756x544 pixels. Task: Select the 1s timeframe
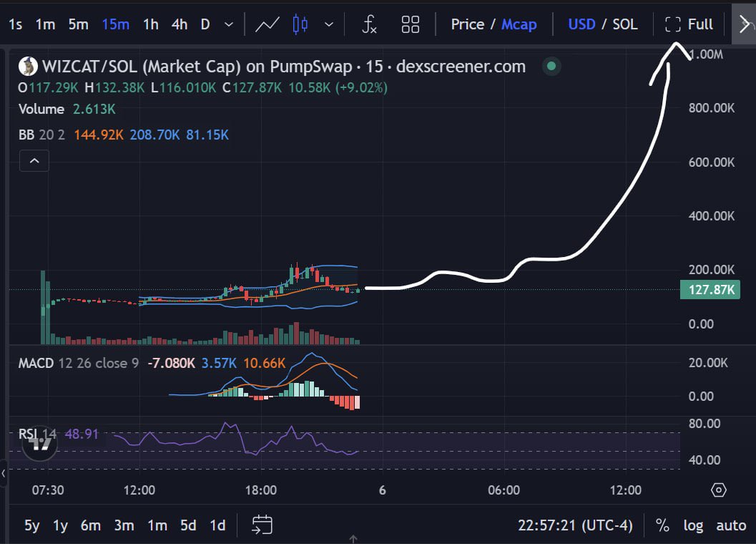[x=16, y=24]
